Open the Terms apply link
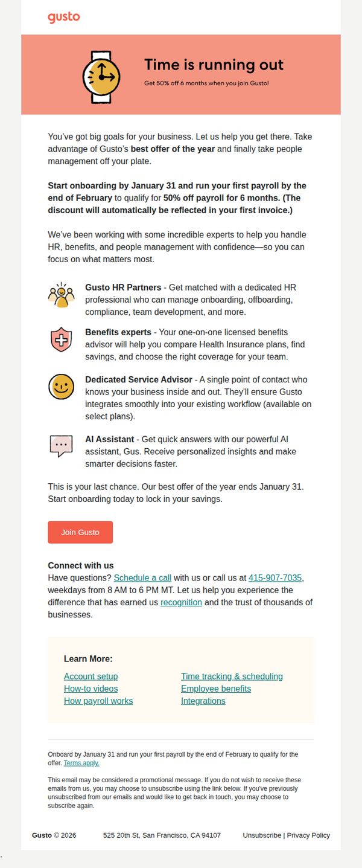This screenshot has height=868, width=362. coord(81,763)
